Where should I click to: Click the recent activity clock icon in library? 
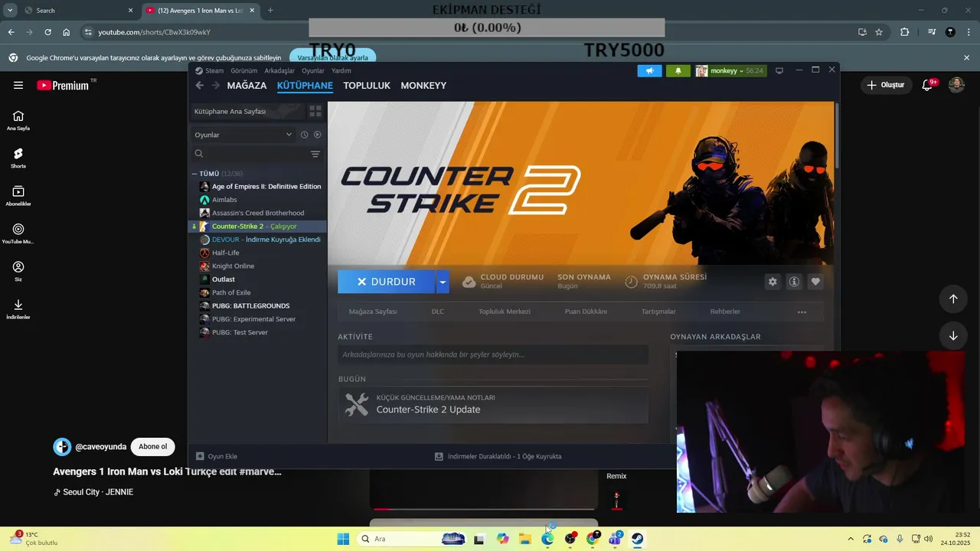click(304, 135)
